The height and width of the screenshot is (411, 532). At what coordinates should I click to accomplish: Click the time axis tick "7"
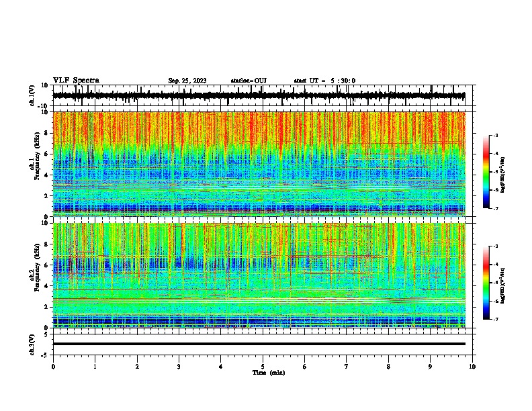pyautogui.click(x=347, y=367)
